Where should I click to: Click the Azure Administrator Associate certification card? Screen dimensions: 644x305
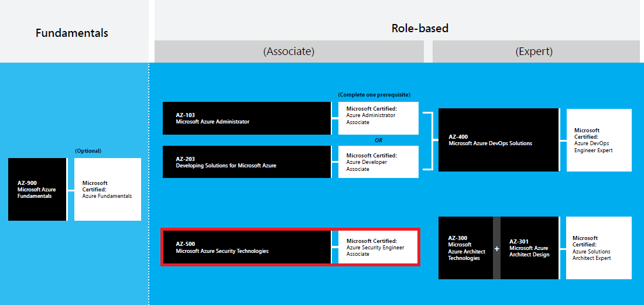378,118
